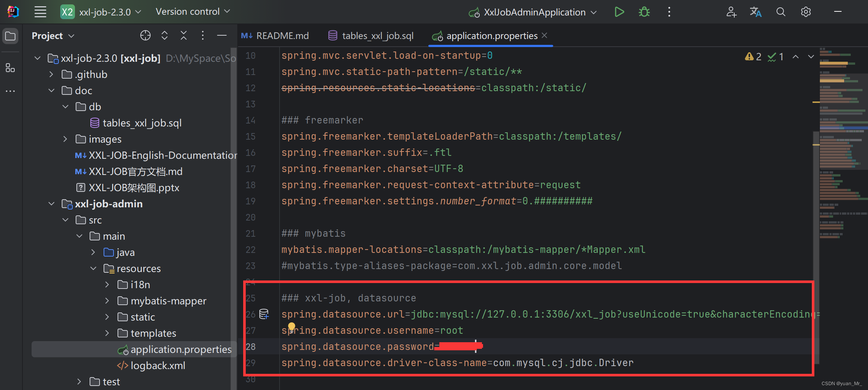868x390 pixels.
Task: Select logback.xml in project tree
Action: tap(151, 365)
